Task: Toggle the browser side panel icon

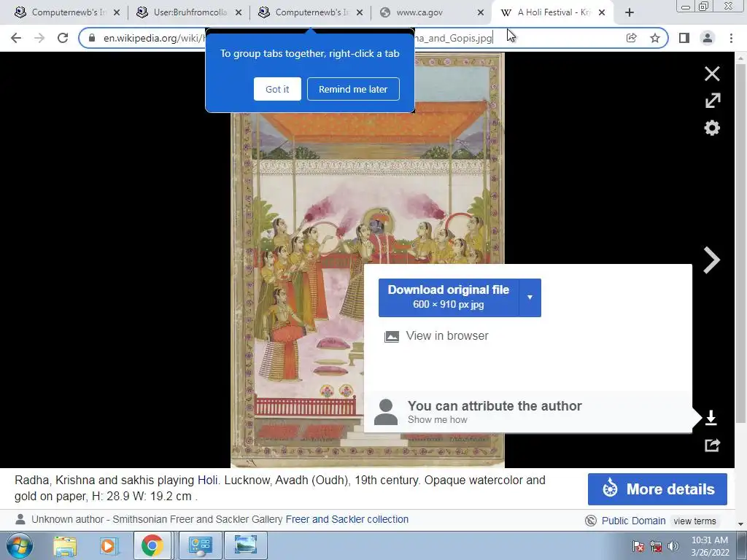Action: (x=684, y=38)
